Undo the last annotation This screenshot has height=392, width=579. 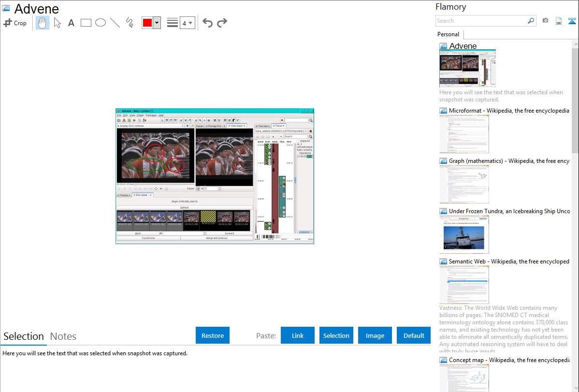click(x=207, y=23)
